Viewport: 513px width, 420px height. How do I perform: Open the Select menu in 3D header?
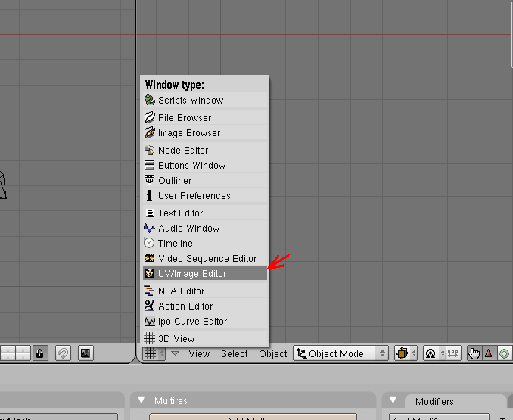tap(235, 354)
